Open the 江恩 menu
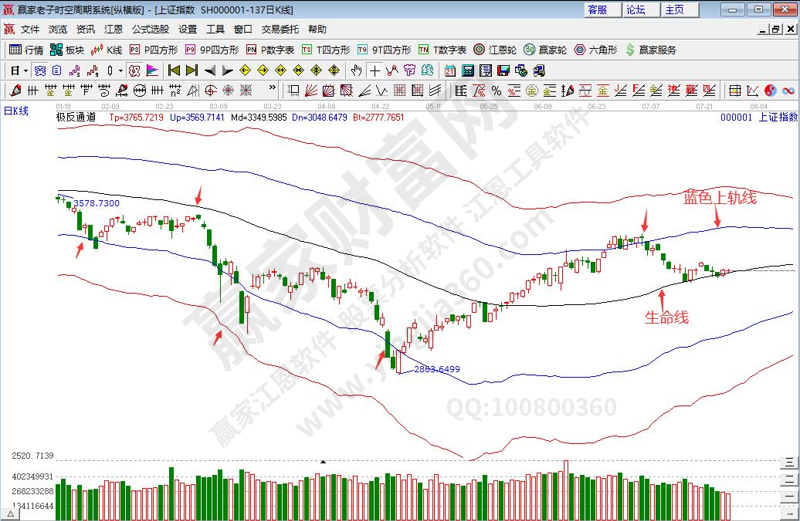 [113, 30]
